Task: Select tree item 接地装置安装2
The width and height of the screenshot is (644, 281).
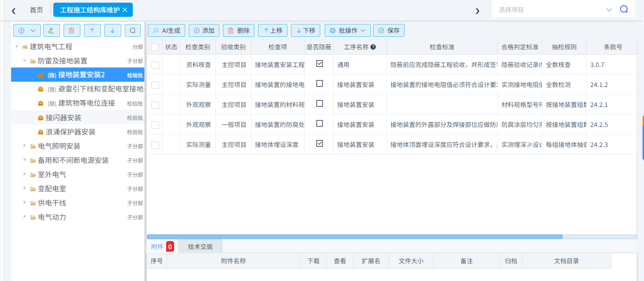Action: click(78, 75)
